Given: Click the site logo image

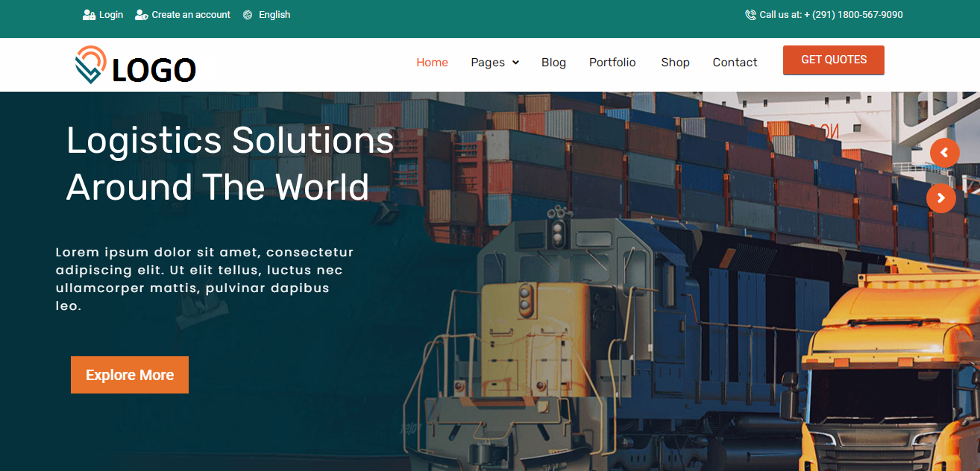Looking at the screenshot, I should click(136, 66).
